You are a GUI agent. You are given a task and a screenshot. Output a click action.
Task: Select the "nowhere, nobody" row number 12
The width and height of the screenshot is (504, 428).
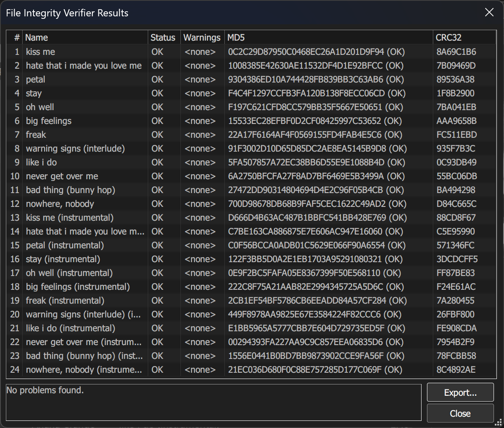tap(252, 204)
